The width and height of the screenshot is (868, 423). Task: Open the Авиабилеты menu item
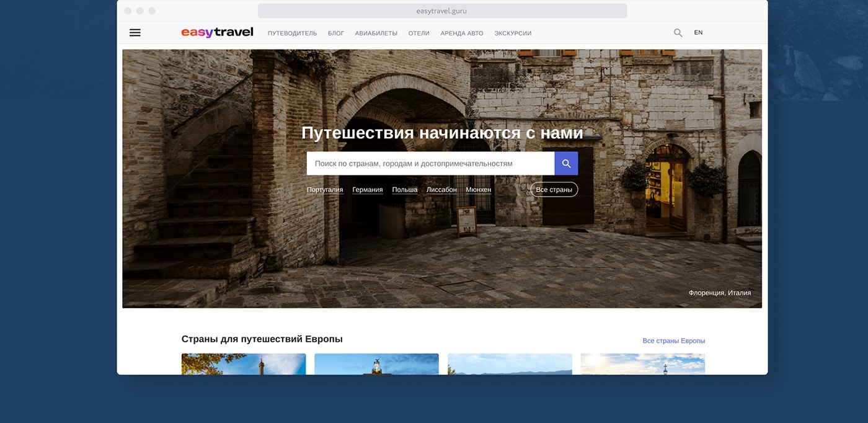[376, 33]
